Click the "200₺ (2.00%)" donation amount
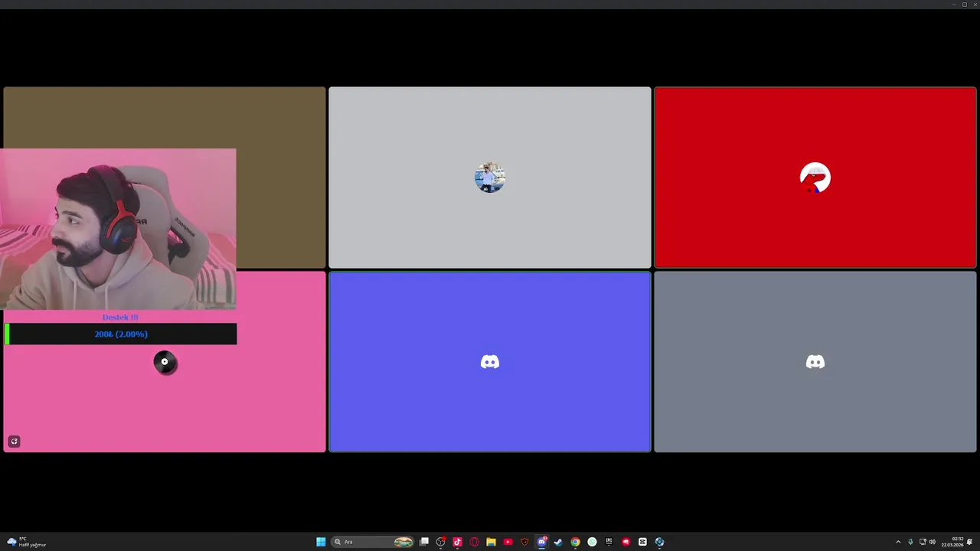Viewport: 980px width, 551px height. pyautogui.click(x=121, y=334)
